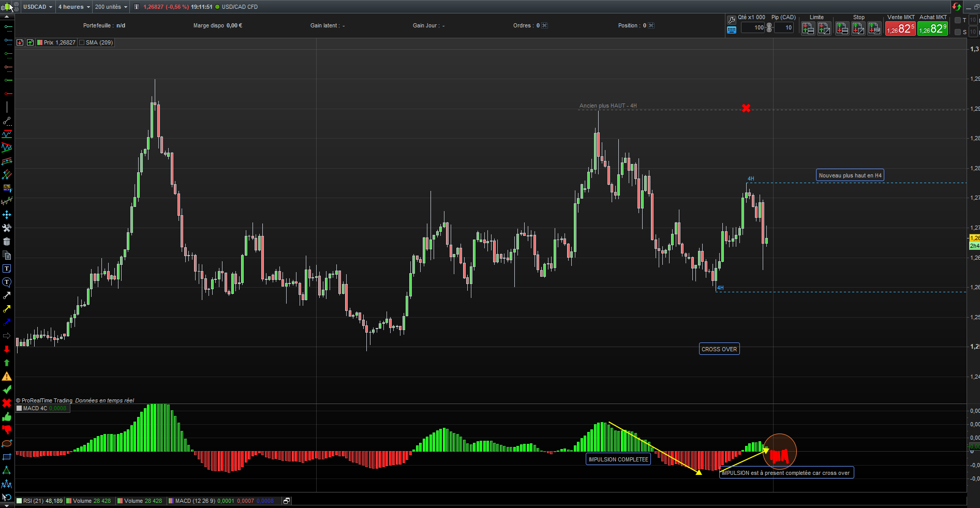980x508 pixels.
Task: Toggle the second Volume 28 428 box
Action: [x=120, y=501]
